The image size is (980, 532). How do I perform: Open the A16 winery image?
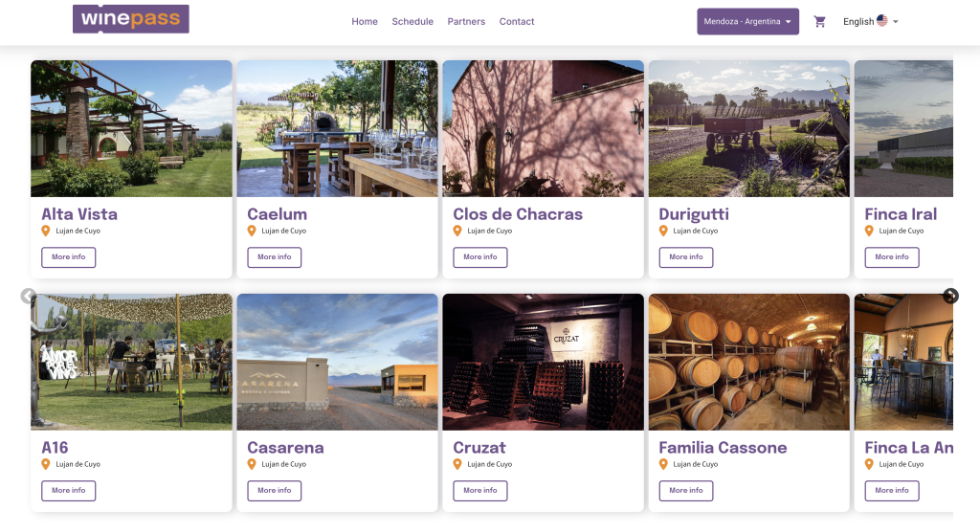pyautogui.click(x=131, y=362)
